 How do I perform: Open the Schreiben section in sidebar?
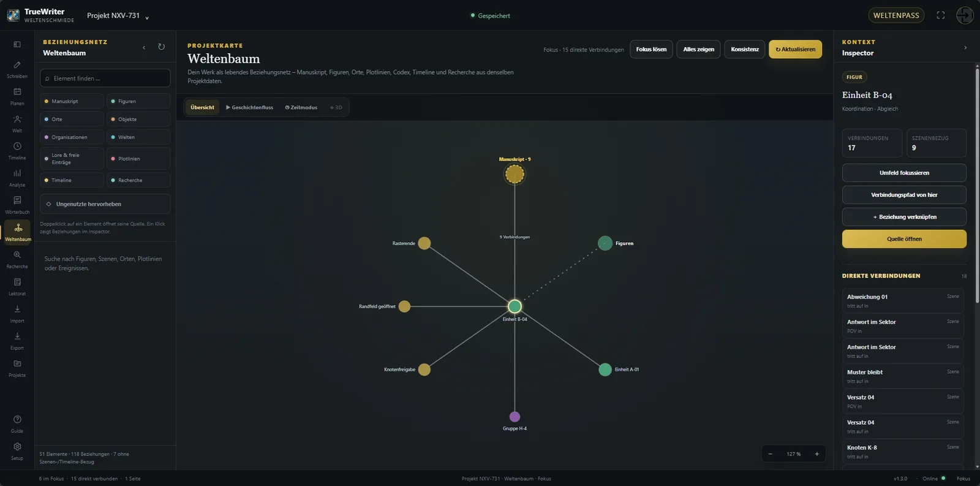tap(17, 69)
